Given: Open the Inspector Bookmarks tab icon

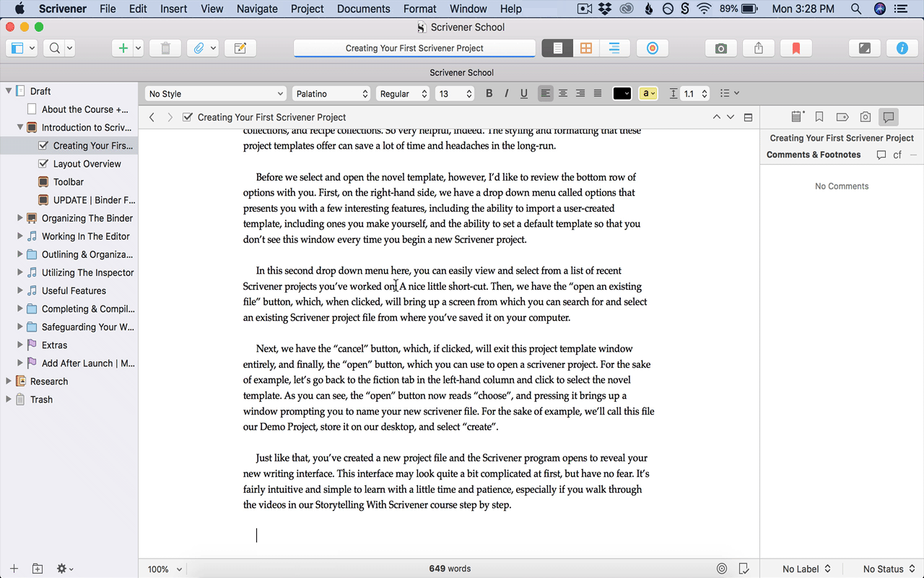Looking at the screenshot, I should point(819,116).
